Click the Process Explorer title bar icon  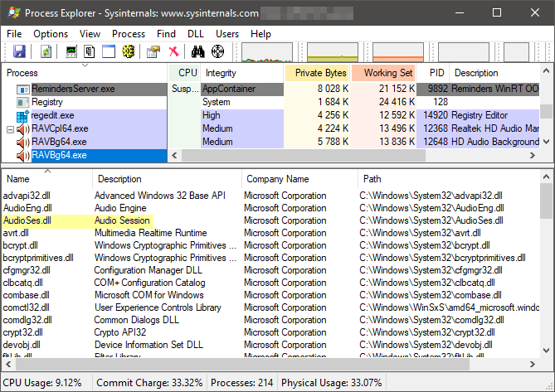[x=14, y=12]
